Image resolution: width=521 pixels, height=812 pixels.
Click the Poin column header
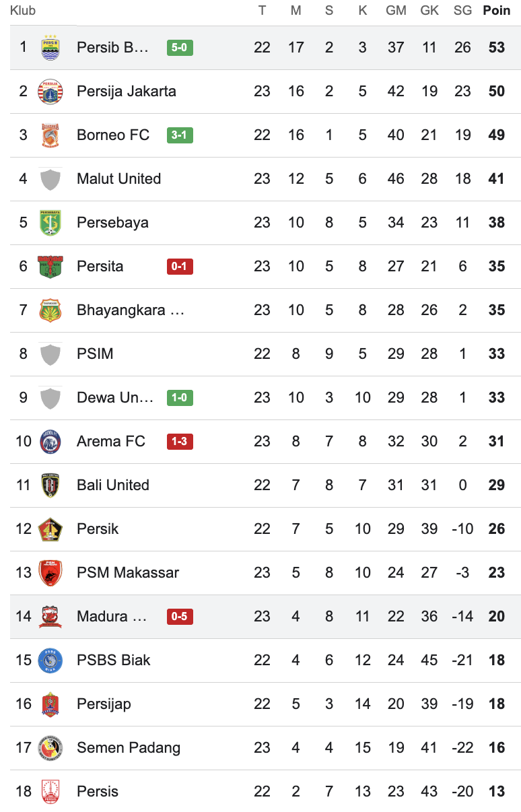coord(497,11)
